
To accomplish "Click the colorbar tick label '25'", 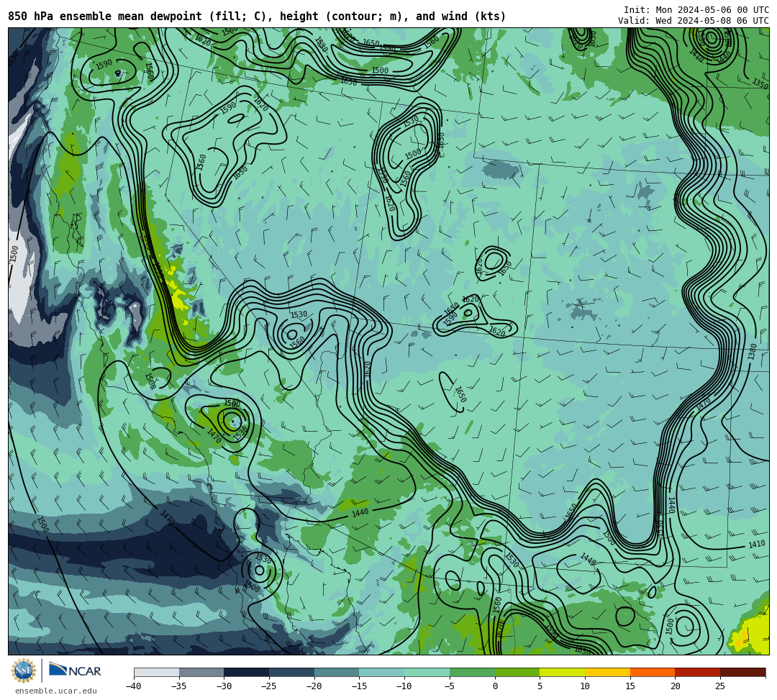I will 720,686.
